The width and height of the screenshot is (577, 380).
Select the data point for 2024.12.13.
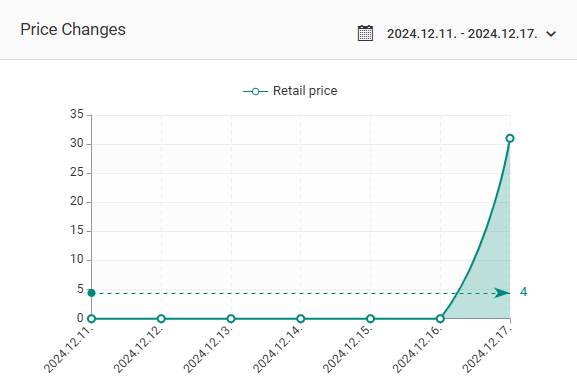tap(231, 319)
